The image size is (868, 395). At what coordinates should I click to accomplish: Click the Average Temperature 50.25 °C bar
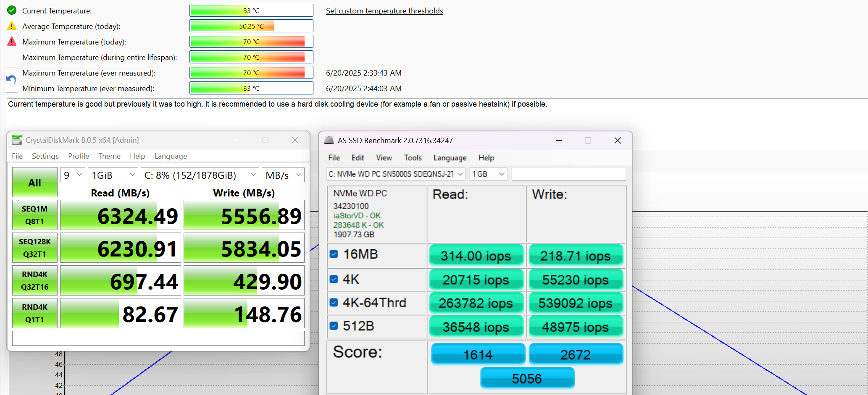click(x=251, y=26)
